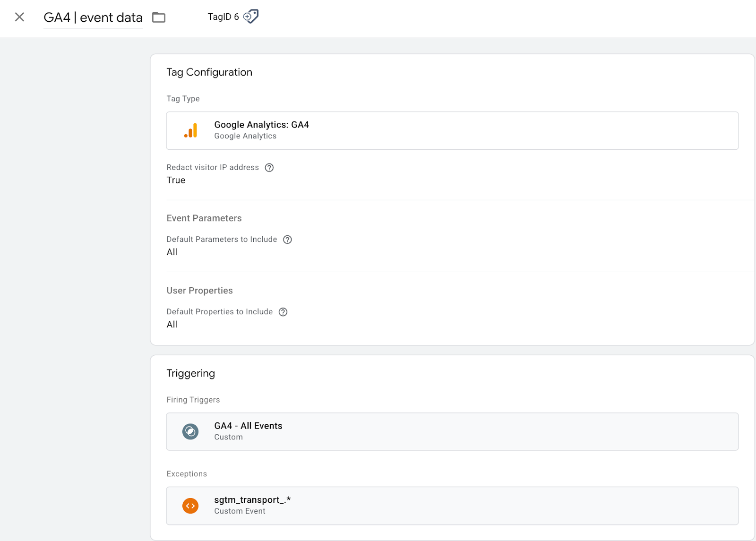Click the Event Parameters heading

click(204, 218)
